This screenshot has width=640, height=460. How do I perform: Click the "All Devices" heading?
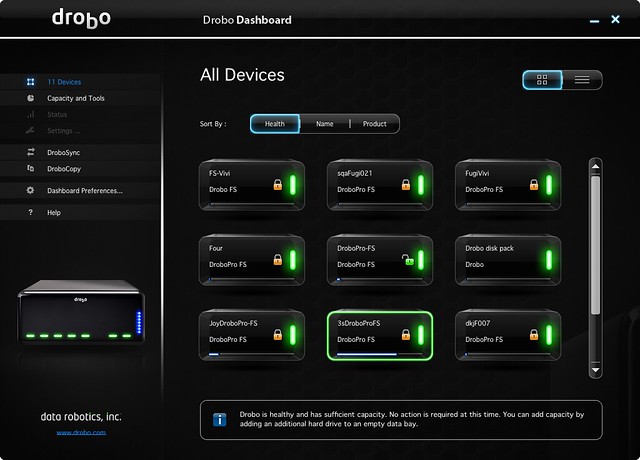[242, 75]
